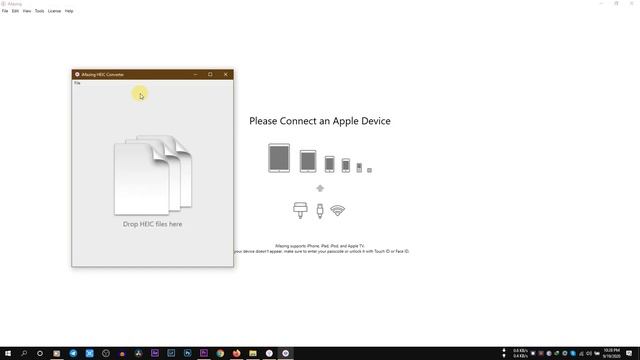Click the stacked documents drop zone icon
Screen dimensions: 640x360
153,175
